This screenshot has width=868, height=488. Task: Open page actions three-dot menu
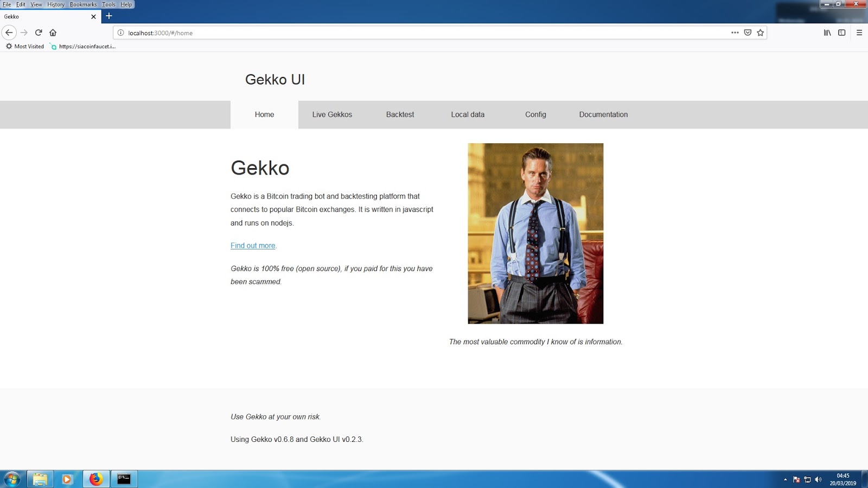pyautogui.click(x=735, y=33)
